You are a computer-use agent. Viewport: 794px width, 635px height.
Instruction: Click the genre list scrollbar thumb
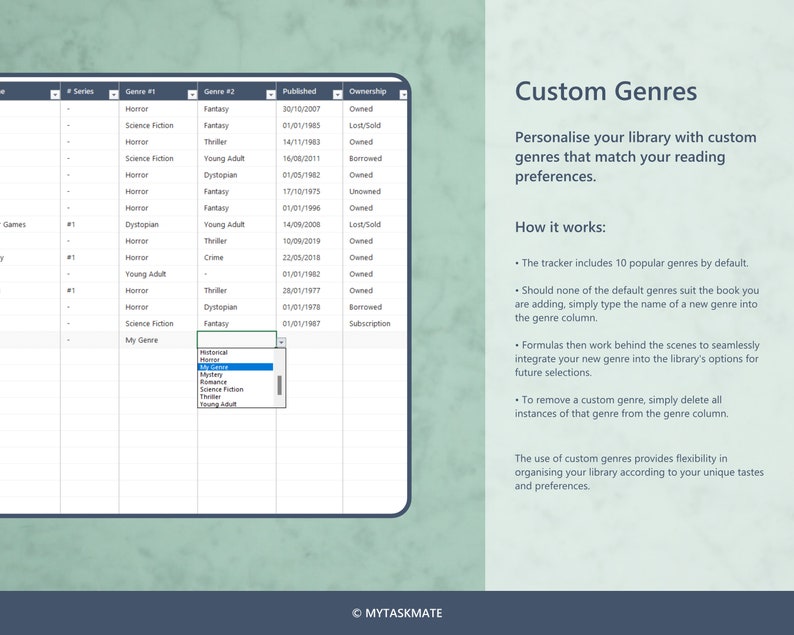(280, 385)
